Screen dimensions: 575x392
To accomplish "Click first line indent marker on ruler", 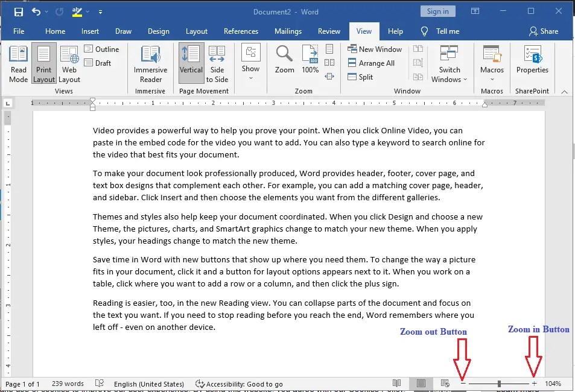I will tap(92, 101).
